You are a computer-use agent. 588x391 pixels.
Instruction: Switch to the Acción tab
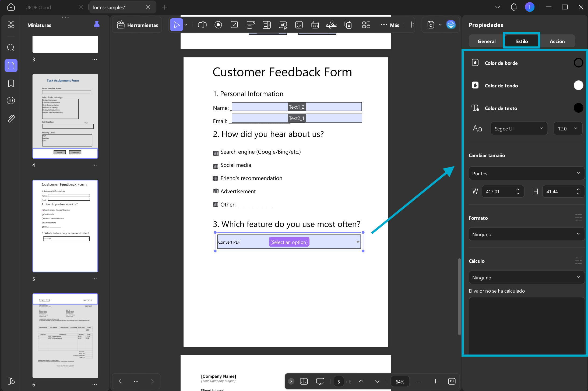557,41
